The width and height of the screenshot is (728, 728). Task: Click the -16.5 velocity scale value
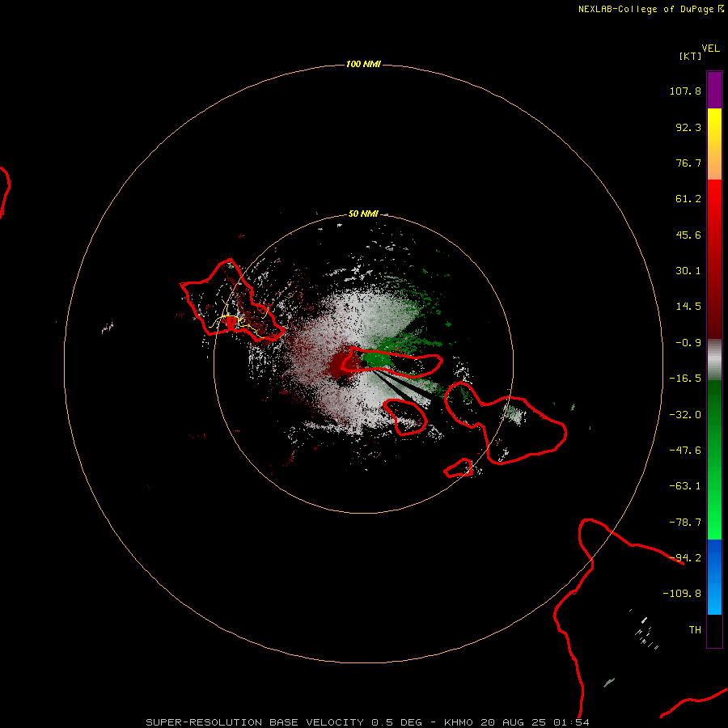[x=685, y=379]
